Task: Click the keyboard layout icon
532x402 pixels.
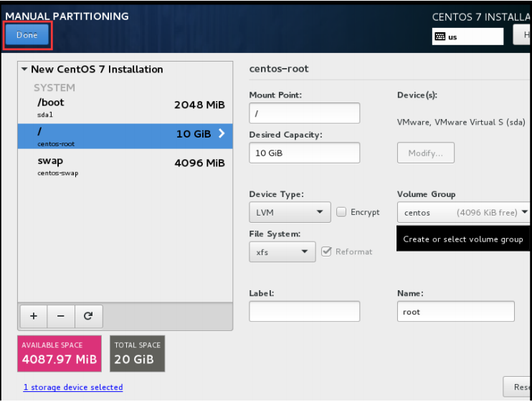Action: click(440, 37)
